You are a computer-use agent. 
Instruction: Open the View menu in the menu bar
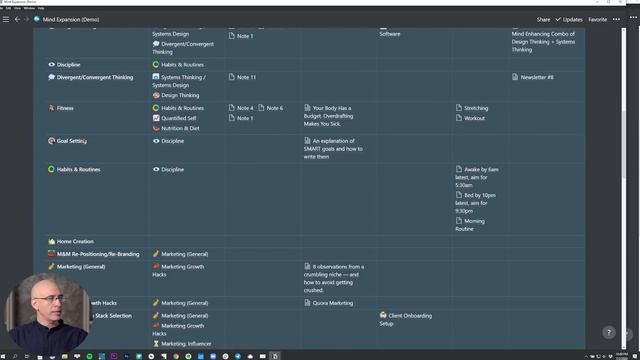(x=18, y=8)
